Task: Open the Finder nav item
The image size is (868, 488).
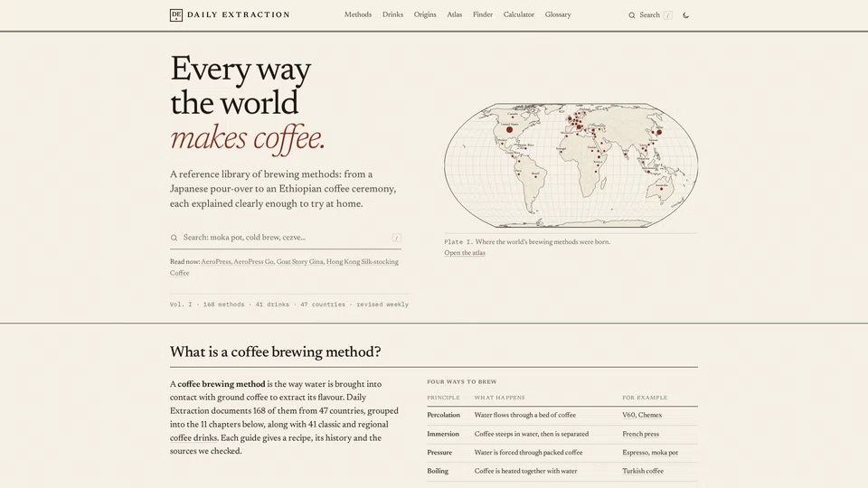Action: (x=483, y=15)
